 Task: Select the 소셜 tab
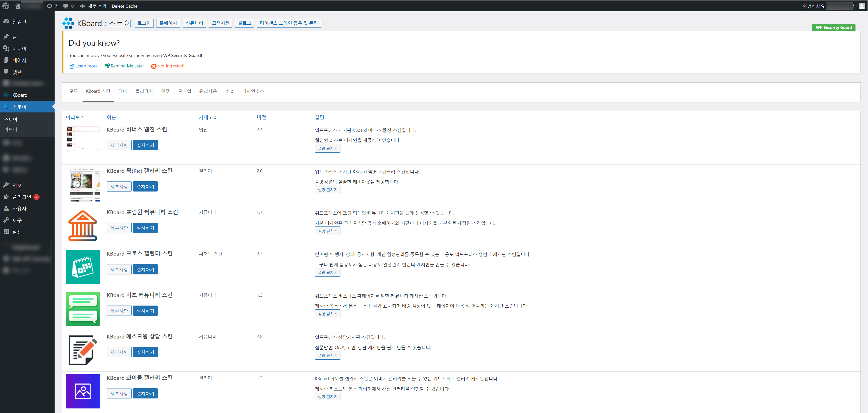pos(229,91)
